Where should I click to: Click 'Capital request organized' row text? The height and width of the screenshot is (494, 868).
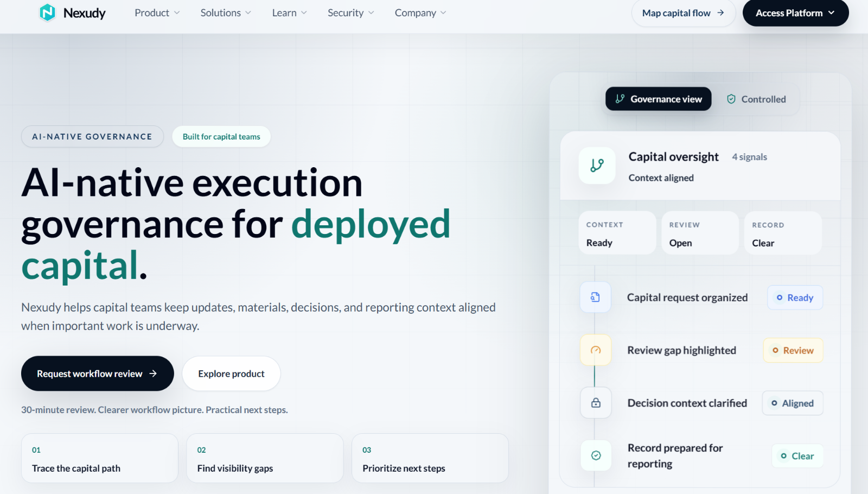click(x=687, y=297)
